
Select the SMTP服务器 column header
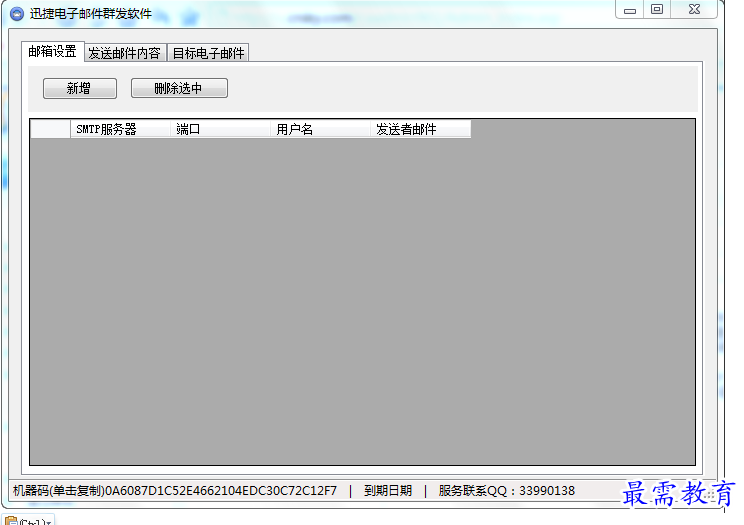[121, 129]
